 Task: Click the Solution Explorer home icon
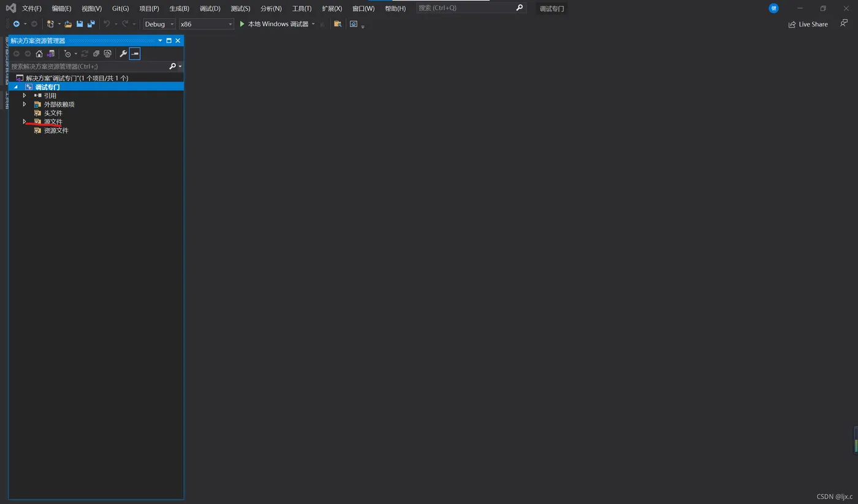pyautogui.click(x=39, y=54)
